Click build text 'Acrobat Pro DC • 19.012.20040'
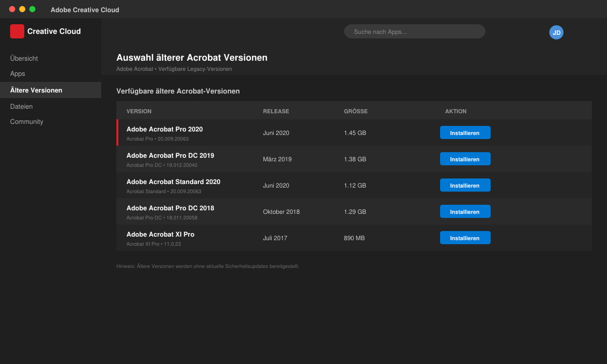 162,165
